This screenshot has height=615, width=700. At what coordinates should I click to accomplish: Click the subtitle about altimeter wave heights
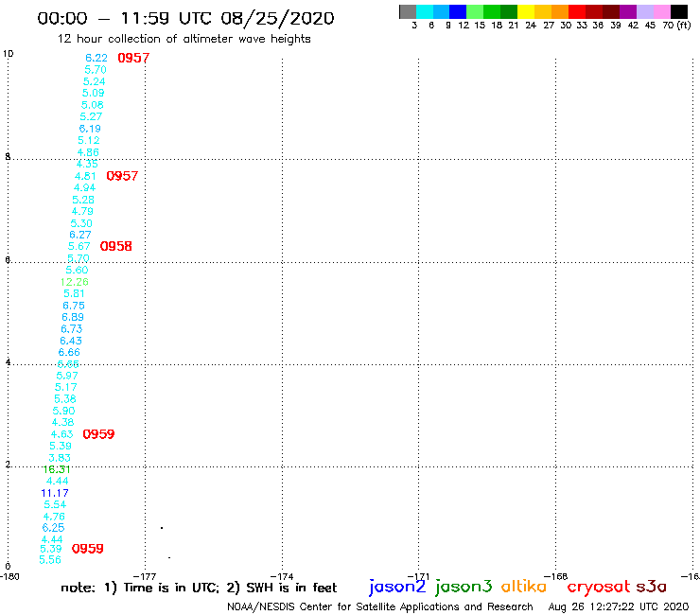[184, 39]
